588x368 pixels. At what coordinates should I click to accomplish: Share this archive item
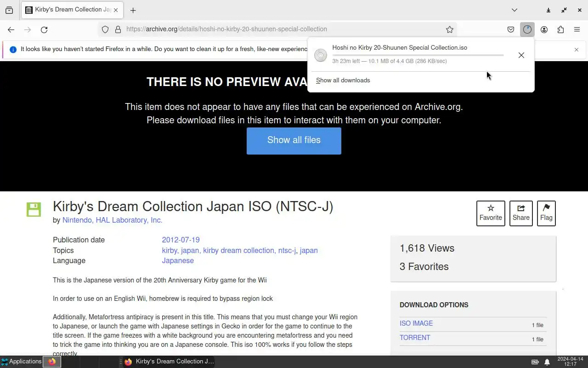[521, 213]
